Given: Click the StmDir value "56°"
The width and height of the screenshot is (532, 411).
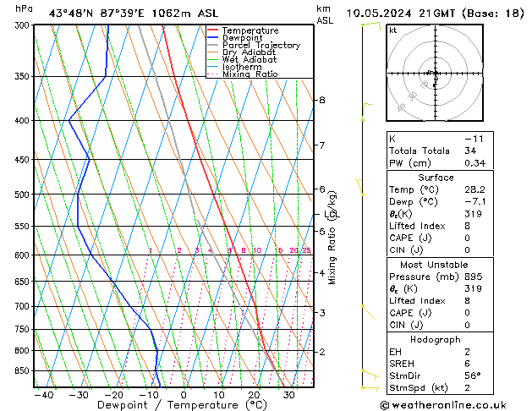Looking at the screenshot, I should point(473,376).
